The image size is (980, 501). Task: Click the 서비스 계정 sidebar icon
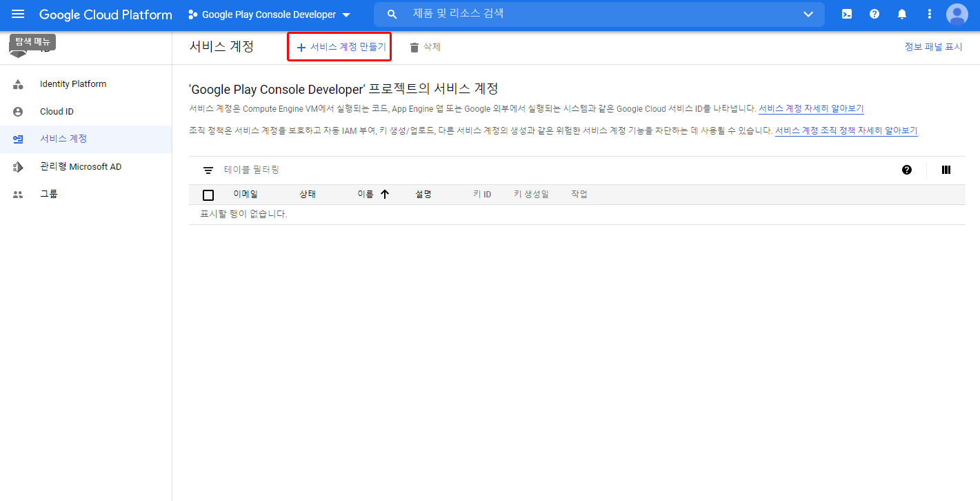pyautogui.click(x=18, y=139)
